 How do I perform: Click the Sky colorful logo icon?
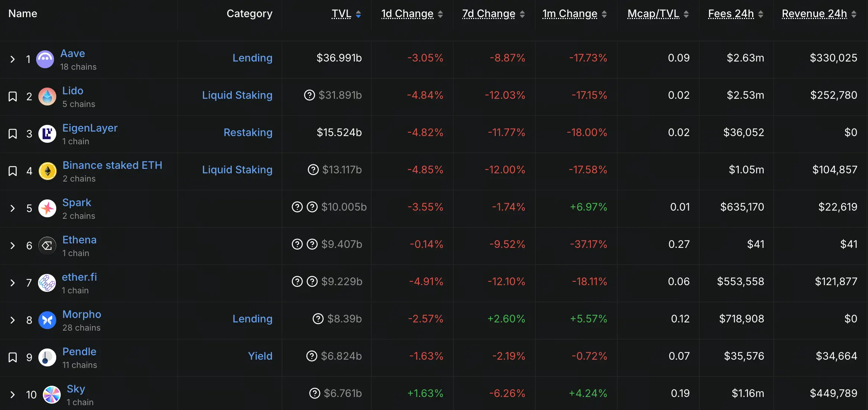pyautogui.click(x=52, y=395)
